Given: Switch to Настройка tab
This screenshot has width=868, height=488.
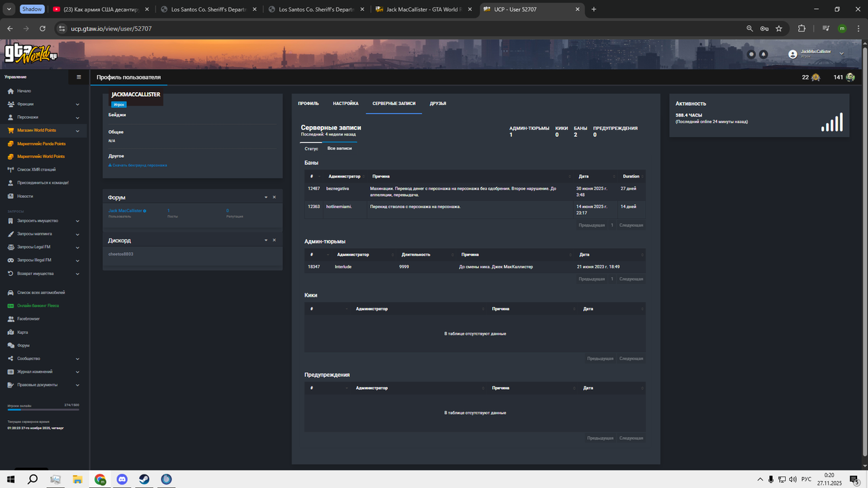Looking at the screenshot, I should [x=346, y=104].
